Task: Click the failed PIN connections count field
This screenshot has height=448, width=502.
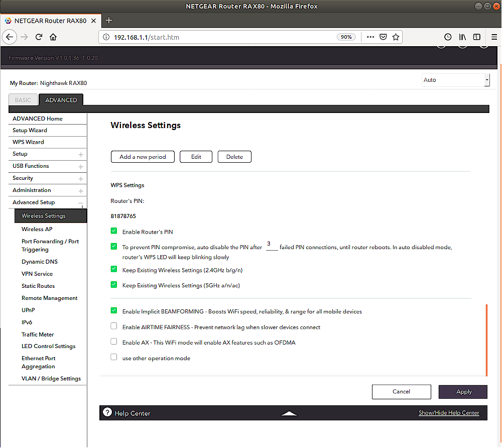Action: pos(272,245)
